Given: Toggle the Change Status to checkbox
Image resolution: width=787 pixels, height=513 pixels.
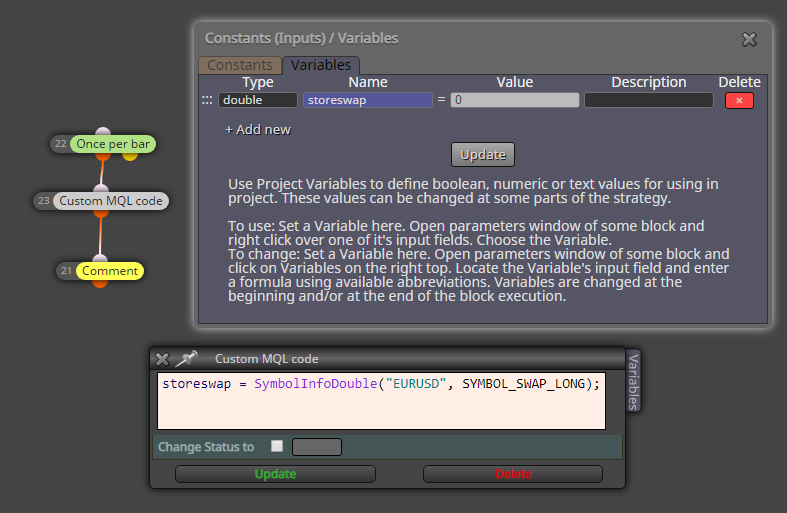Looking at the screenshot, I should (277, 446).
